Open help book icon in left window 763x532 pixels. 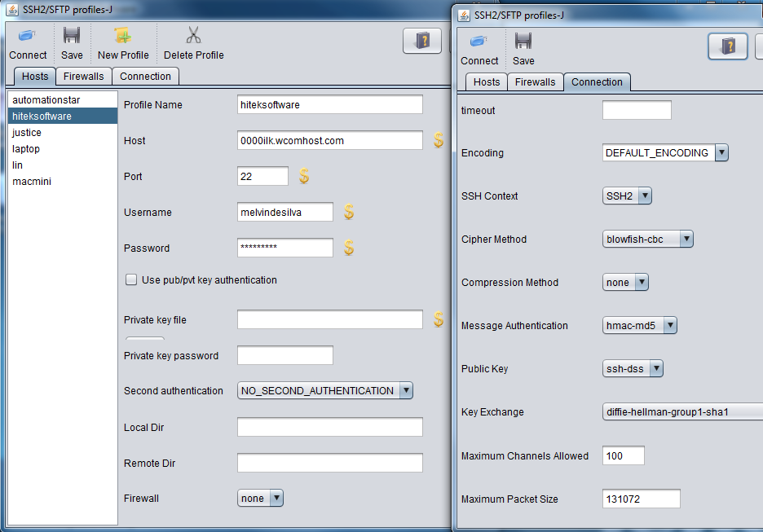422,41
